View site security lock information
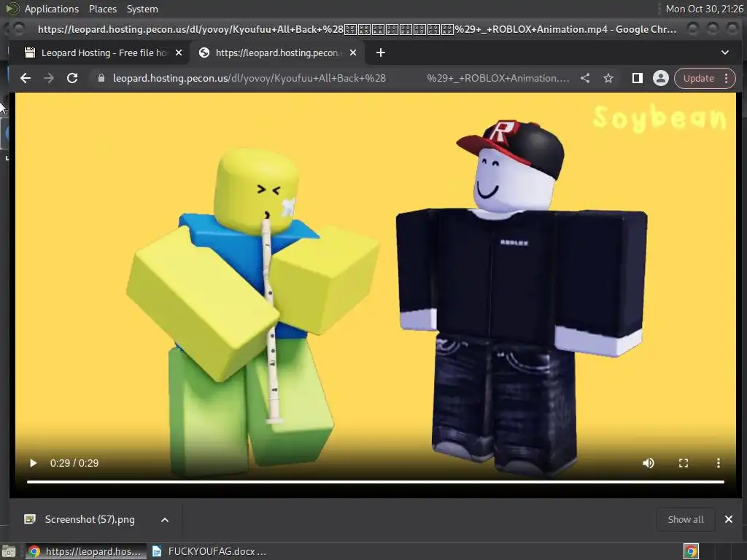This screenshot has width=747, height=560. tap(101, 78)
